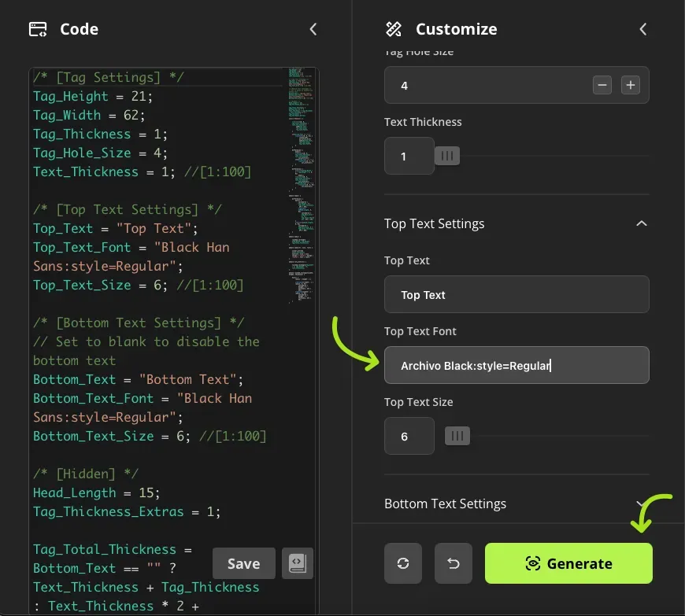
Task: Click the code line "Head_Length = 15;"
Action: 97,493
